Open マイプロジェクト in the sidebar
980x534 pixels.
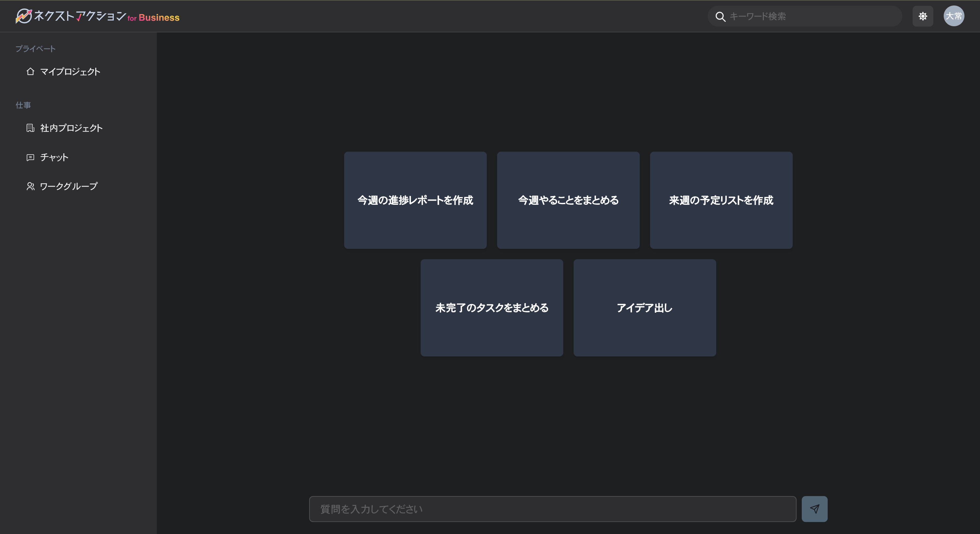pos(70,72)
